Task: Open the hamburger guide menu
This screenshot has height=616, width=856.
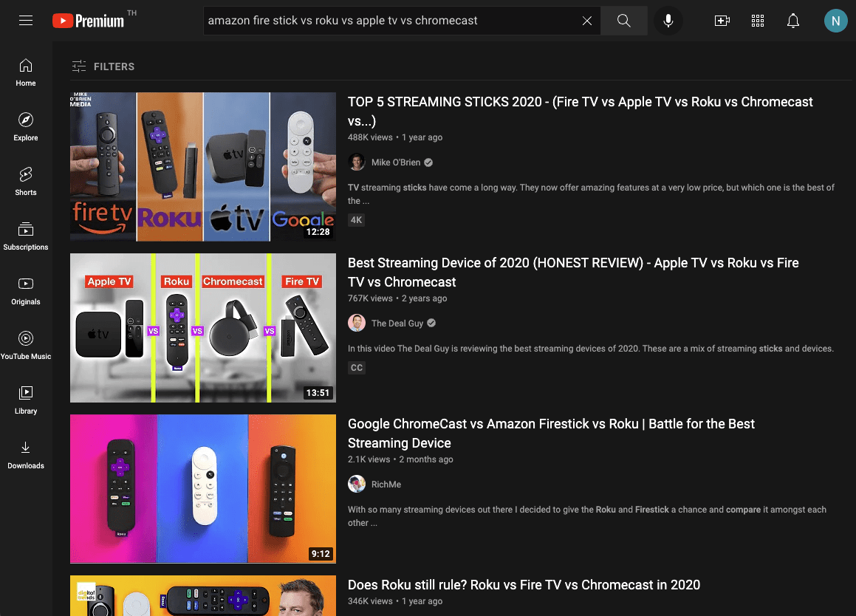Action: (26, 21)
